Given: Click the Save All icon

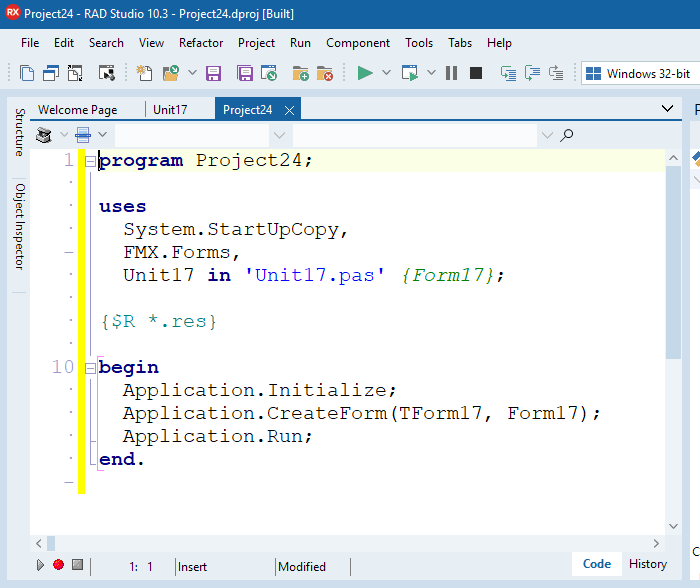Looking at the screenshot, I should 245,73.
